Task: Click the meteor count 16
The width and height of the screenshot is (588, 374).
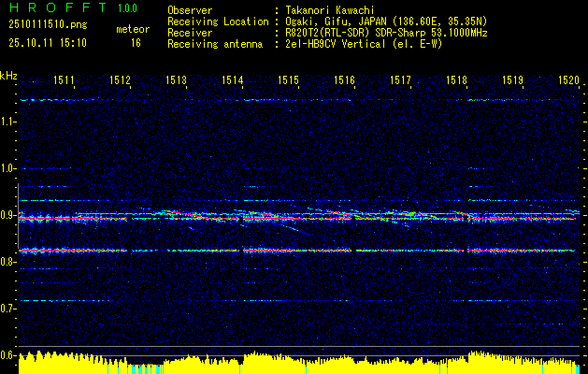Action: pos(136,43)
